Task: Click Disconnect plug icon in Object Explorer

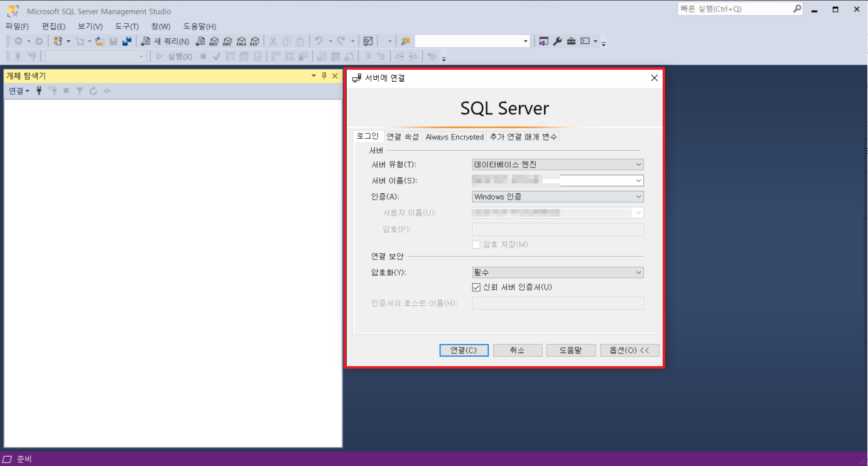Action: point(53,91)
